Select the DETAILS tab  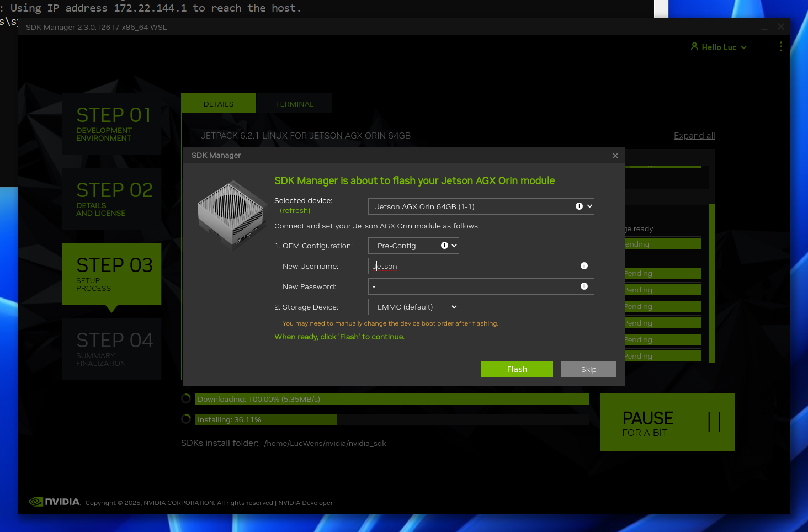(219, 104)
